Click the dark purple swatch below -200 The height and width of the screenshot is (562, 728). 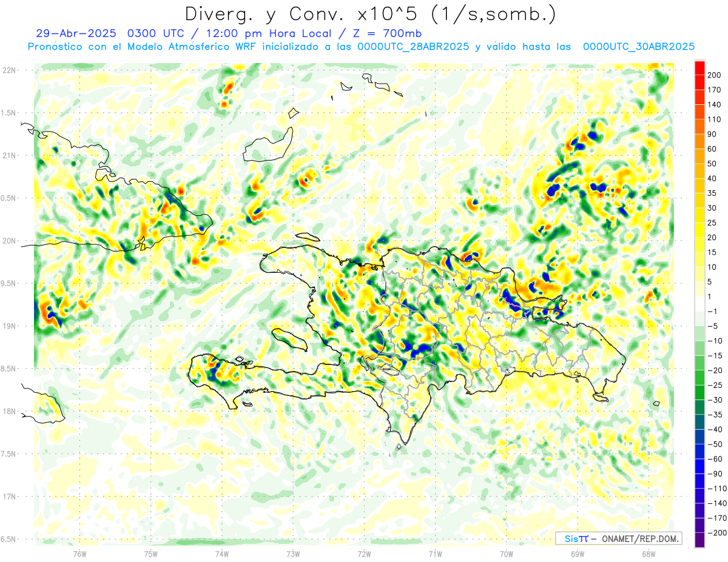click(x=699, y=540)
